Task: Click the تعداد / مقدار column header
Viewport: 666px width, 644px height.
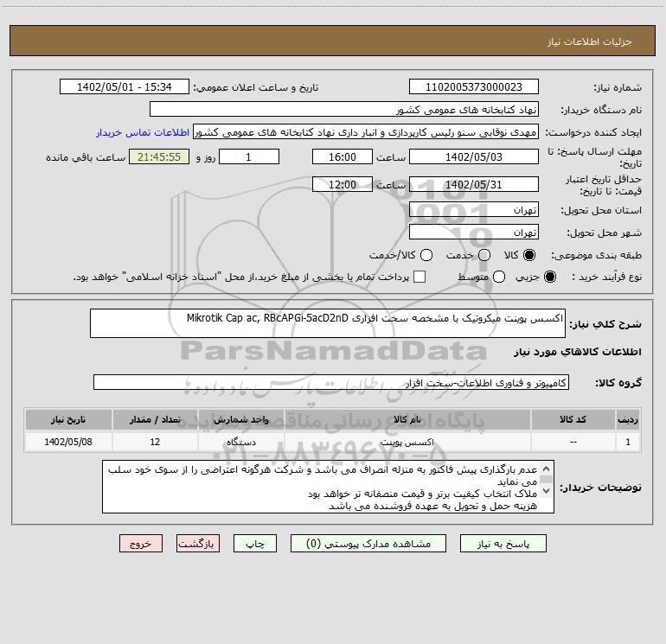Action: click(155, 419)
